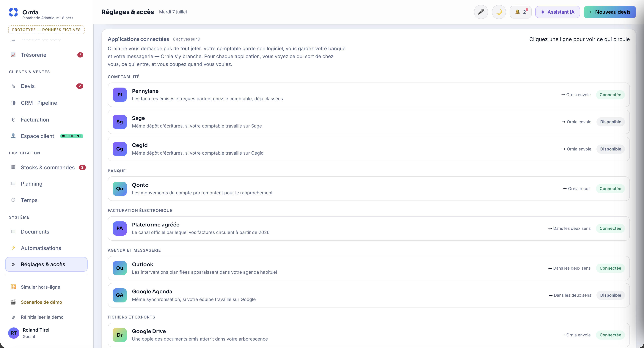
Task: Click the PROTOTYPE — DONNÉES FICTIVES badge
Action: click(x=46, y=29)
